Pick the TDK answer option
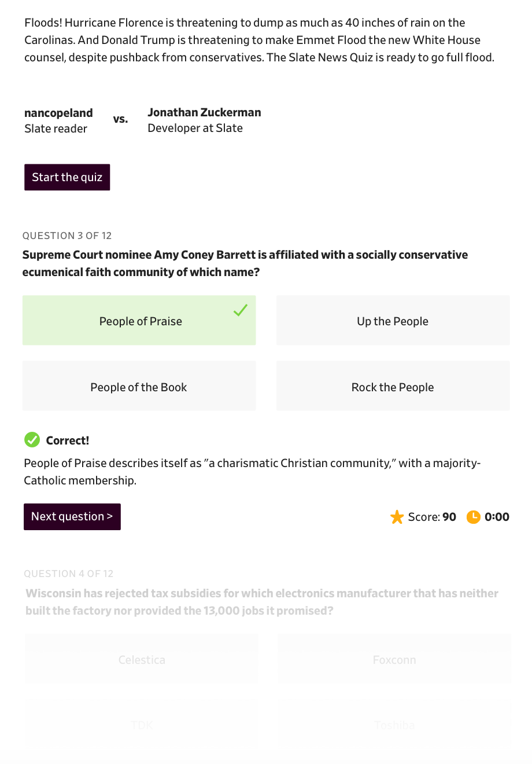This screenshot has height=764, width=532. (142, 724)
